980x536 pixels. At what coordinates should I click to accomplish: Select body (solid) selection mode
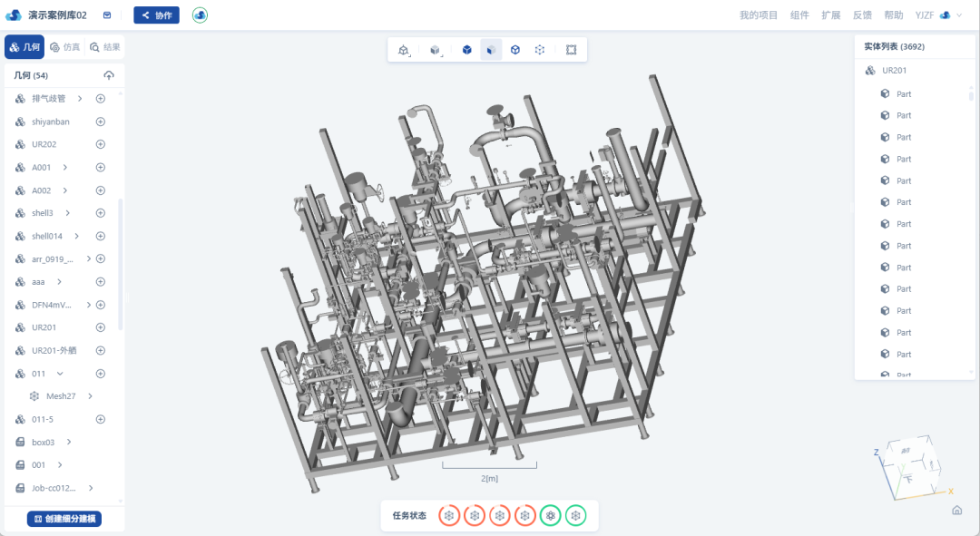click(467, 50)
